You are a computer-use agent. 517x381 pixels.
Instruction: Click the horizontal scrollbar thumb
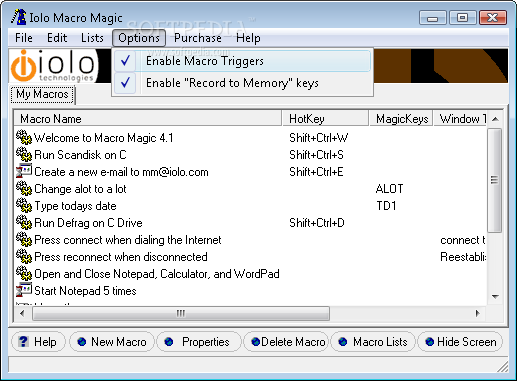(181, 313)
